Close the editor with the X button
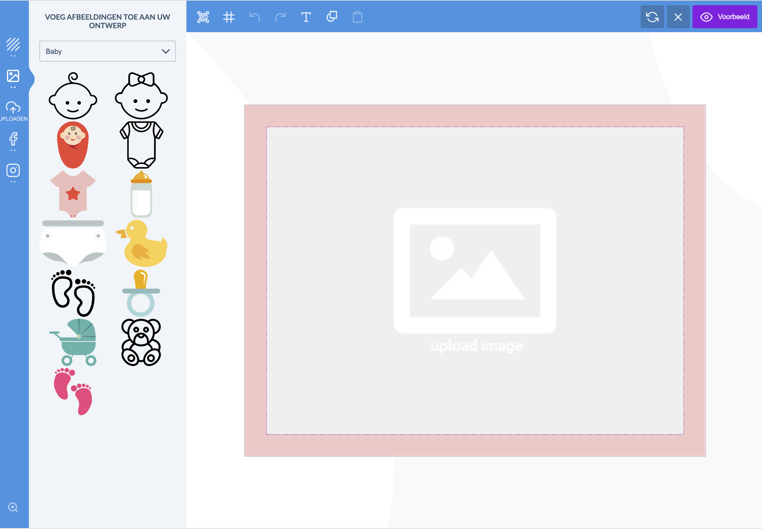Viewport: 762px width, 532px height. pyautogui.click(x=678, y=17)
